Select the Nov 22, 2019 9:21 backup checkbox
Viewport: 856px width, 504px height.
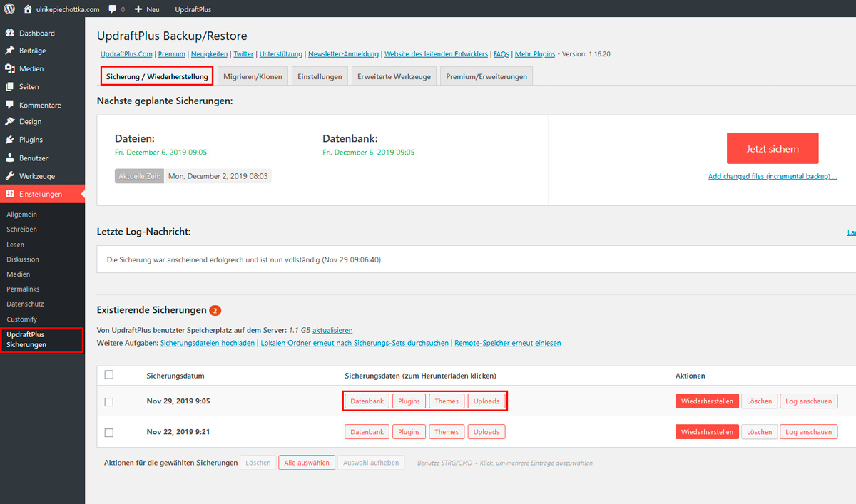108,432
